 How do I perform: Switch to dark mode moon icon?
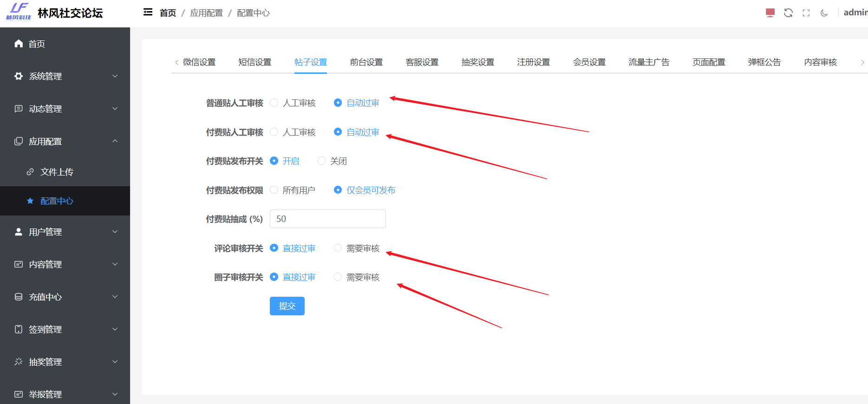coord(824,13)
